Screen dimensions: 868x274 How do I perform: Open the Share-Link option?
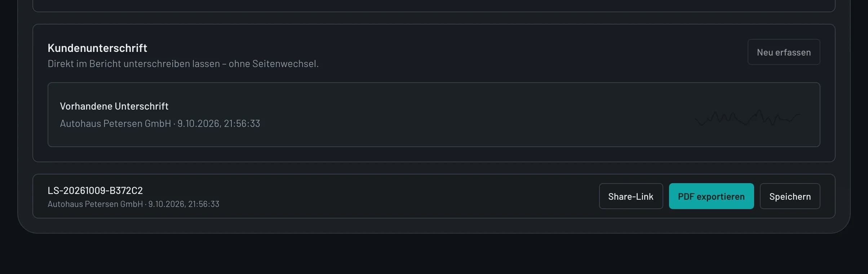(x=631, y=196)
